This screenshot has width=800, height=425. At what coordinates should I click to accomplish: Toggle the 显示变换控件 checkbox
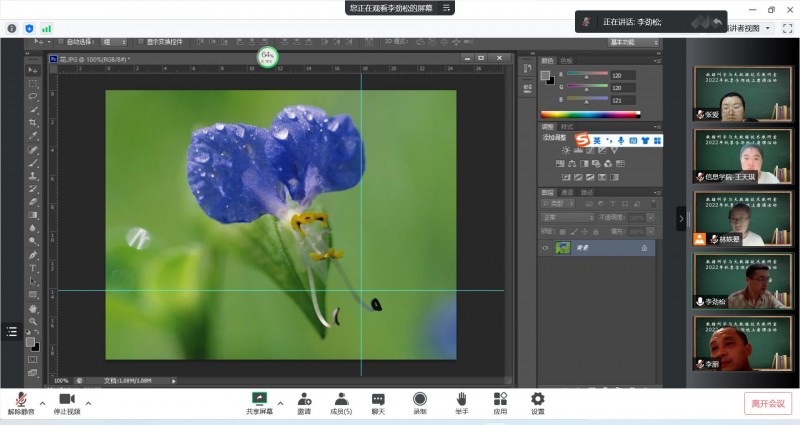[140, 42]
